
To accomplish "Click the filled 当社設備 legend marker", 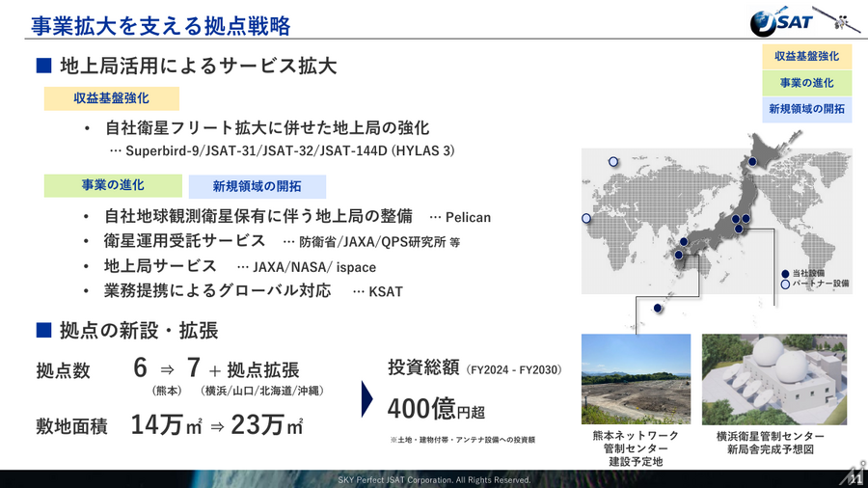I will point(785,274).
